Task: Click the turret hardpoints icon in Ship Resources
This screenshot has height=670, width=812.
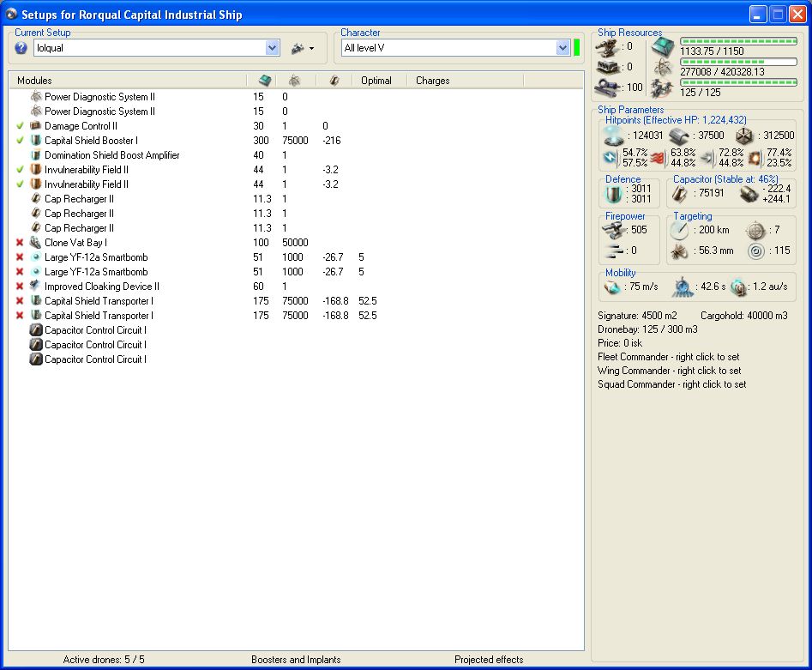Action: [607, 48]
